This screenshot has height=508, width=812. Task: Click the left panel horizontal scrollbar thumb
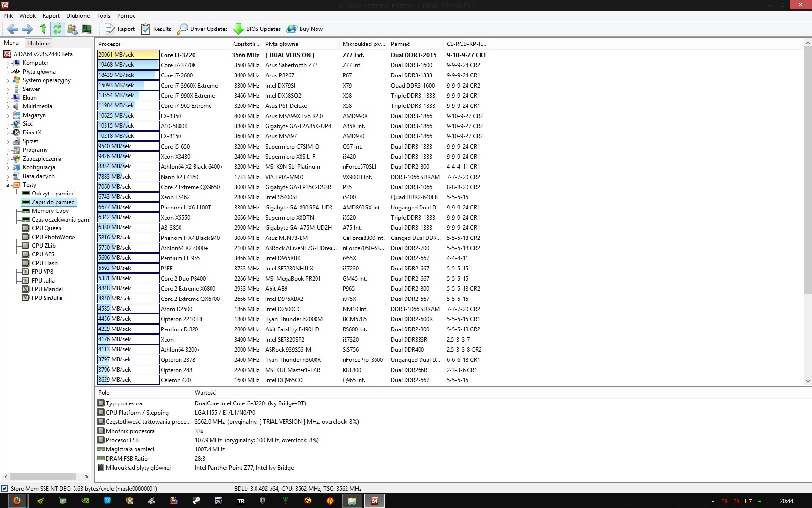[43, 477]
